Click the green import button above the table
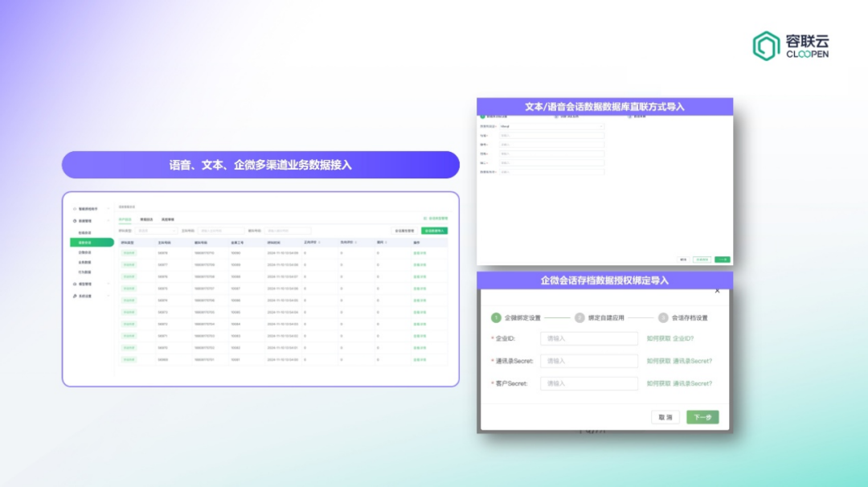The height and width of the screenshot is (487, 868). pos(434,231)
